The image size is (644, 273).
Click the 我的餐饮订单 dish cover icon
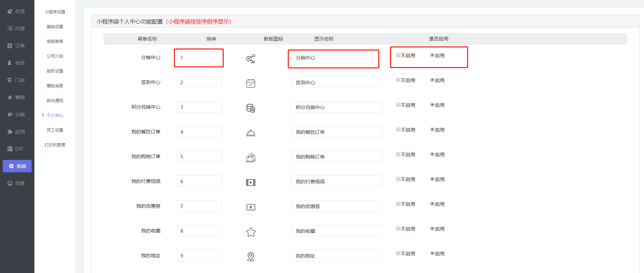[x=251, y=133]
